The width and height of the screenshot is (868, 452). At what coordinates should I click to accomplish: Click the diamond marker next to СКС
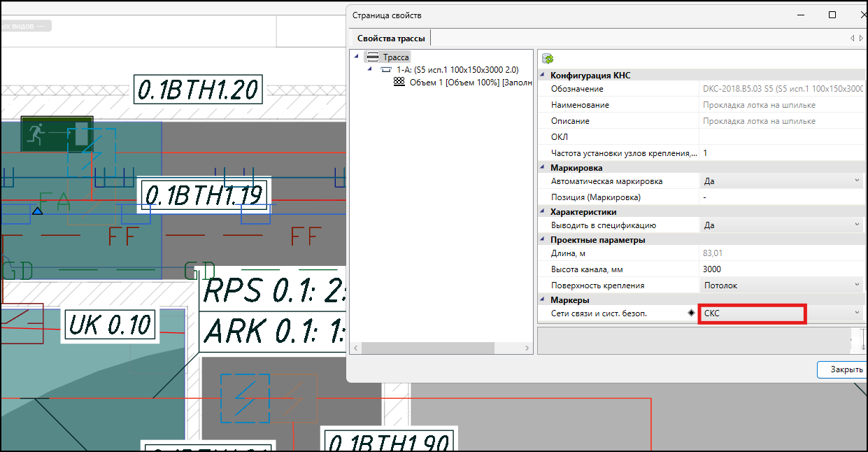point(691,313)
